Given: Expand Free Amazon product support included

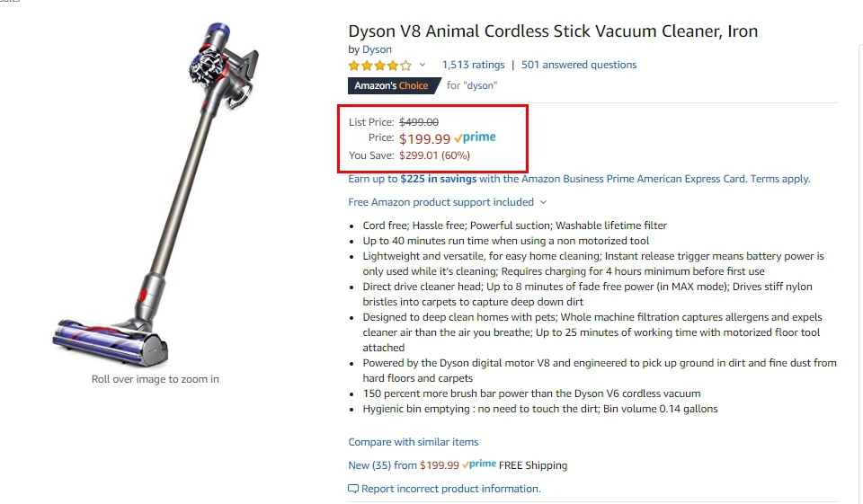Looking at the screenshot, I should pos(447,202).
